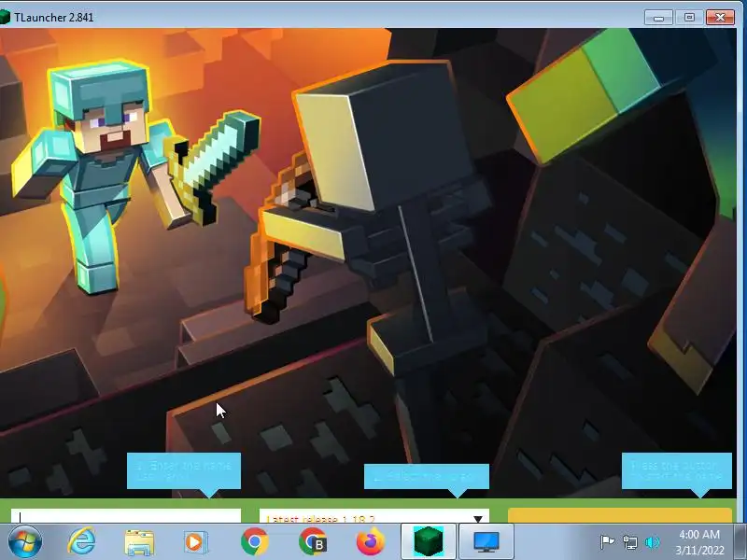Close the TLauncher window
This screenshot has height=560, width=747.
click(x=720, y=18)
